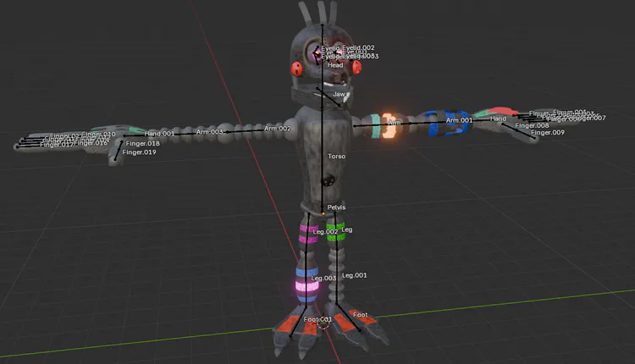Select the Foot bone label
Screen dimensions: 635x364
(360, 315)
